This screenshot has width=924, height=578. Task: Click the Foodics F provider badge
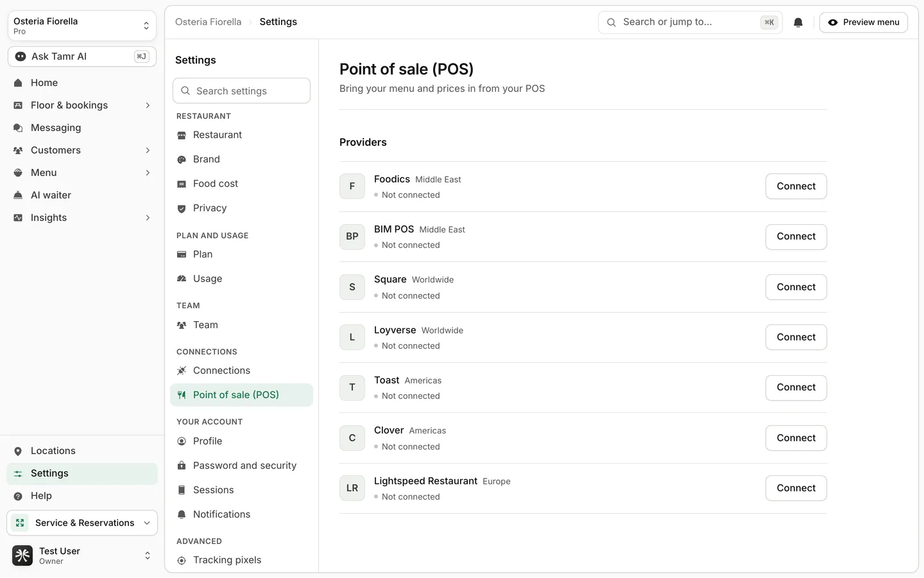(x=352, y=186)
